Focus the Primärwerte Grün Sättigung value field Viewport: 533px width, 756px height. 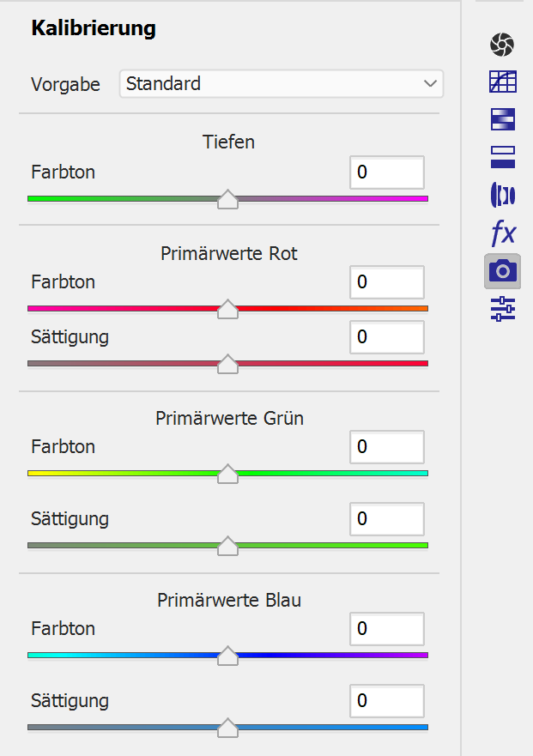(386, 519)
